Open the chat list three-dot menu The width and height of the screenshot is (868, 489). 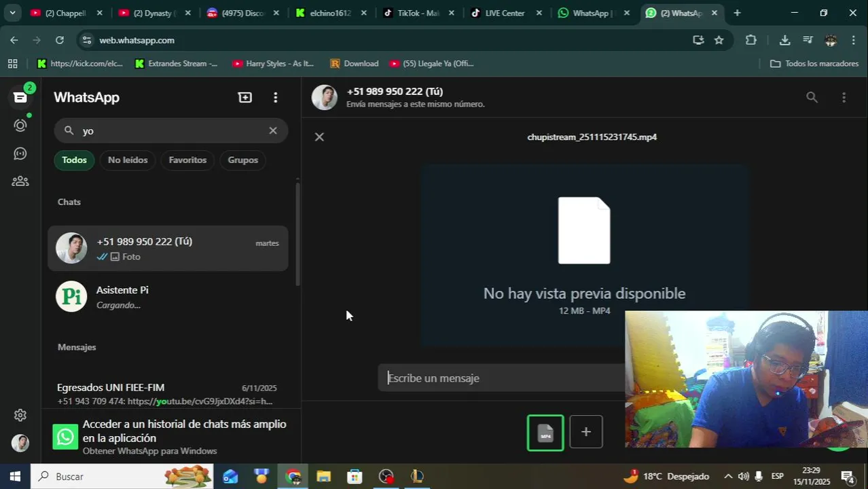(275, 97)
